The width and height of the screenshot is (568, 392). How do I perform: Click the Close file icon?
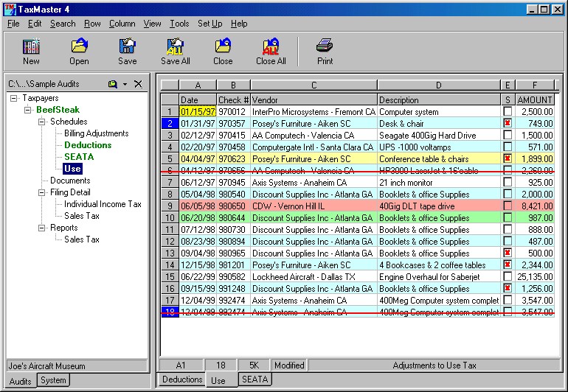point(223,46)
